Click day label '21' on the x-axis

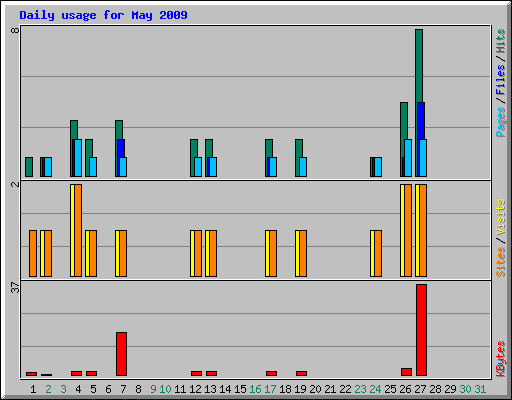coord(330,389)
